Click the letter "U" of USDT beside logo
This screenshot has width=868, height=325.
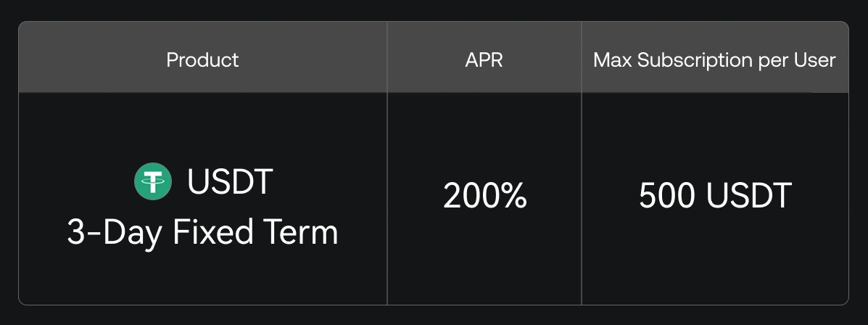point(198,181)
